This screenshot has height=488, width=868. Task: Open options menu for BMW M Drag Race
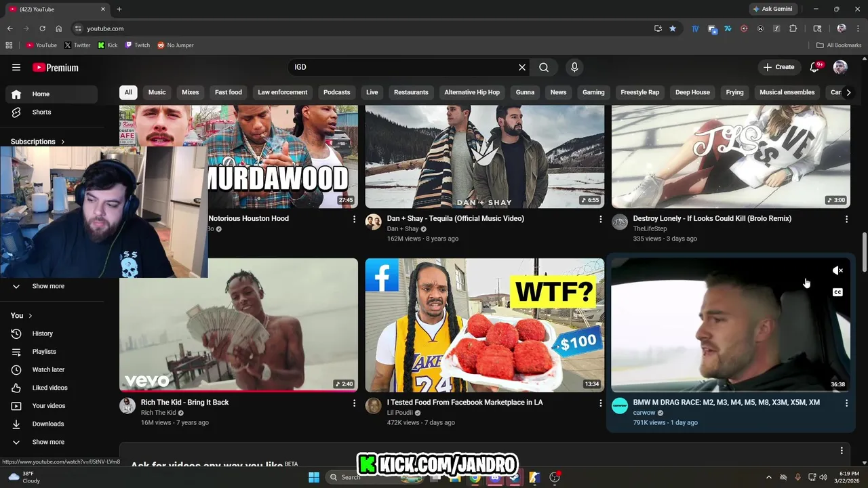[x=846, y=403]
